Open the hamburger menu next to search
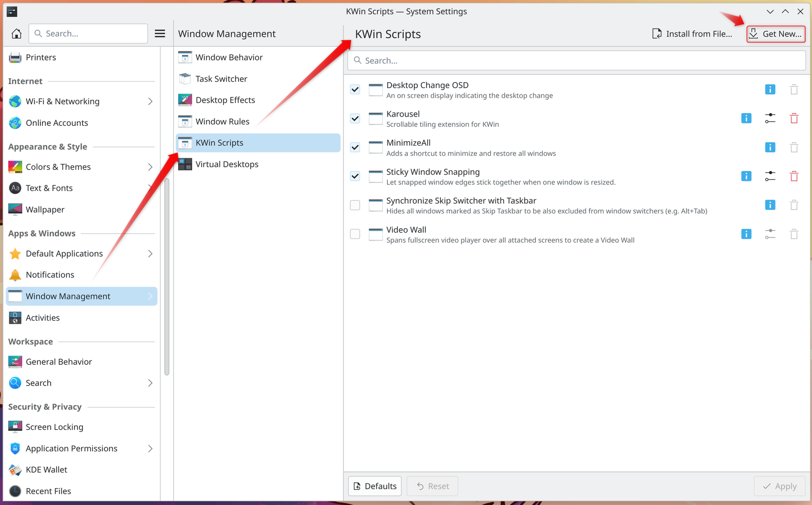The width and height of the screenshot is (812, 505). (160, 33)
